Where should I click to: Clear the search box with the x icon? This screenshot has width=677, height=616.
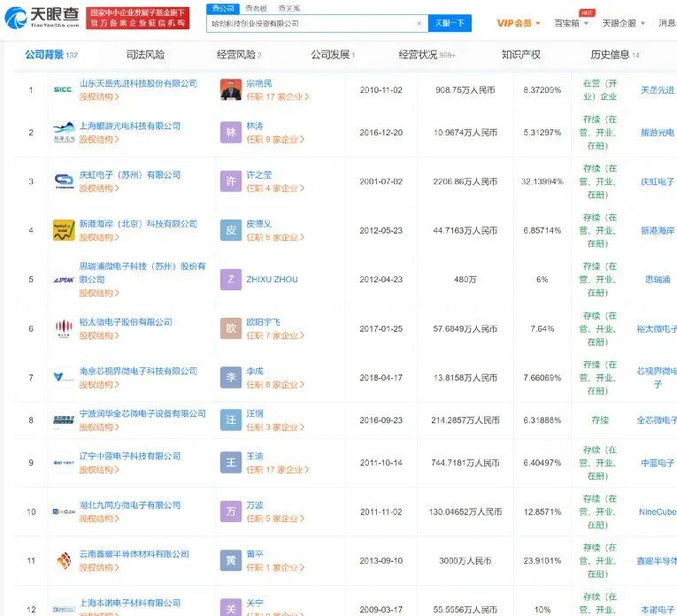pyautogui.click(x=419, y=23)
